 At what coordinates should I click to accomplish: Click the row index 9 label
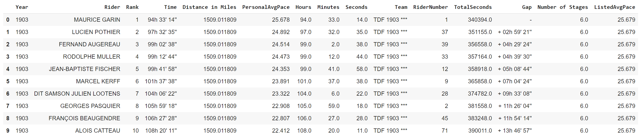pos(8,131)
